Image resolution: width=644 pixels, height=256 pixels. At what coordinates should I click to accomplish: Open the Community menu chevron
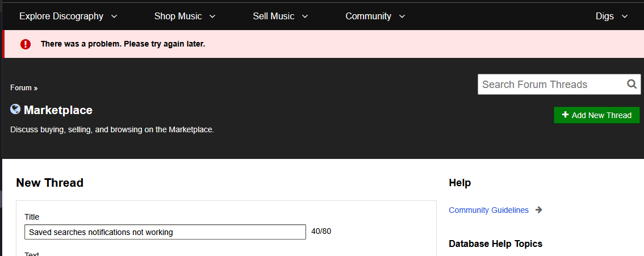[402, 16]
